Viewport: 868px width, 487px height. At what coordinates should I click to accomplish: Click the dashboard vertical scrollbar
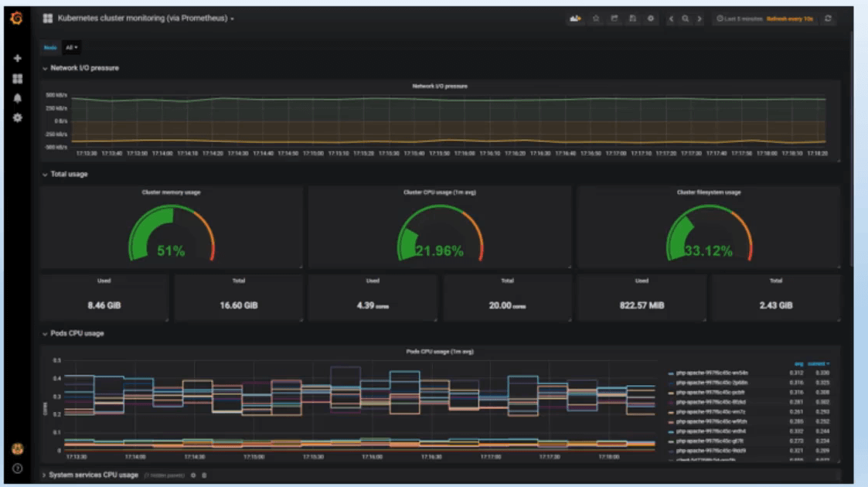[x=852, y=149]
